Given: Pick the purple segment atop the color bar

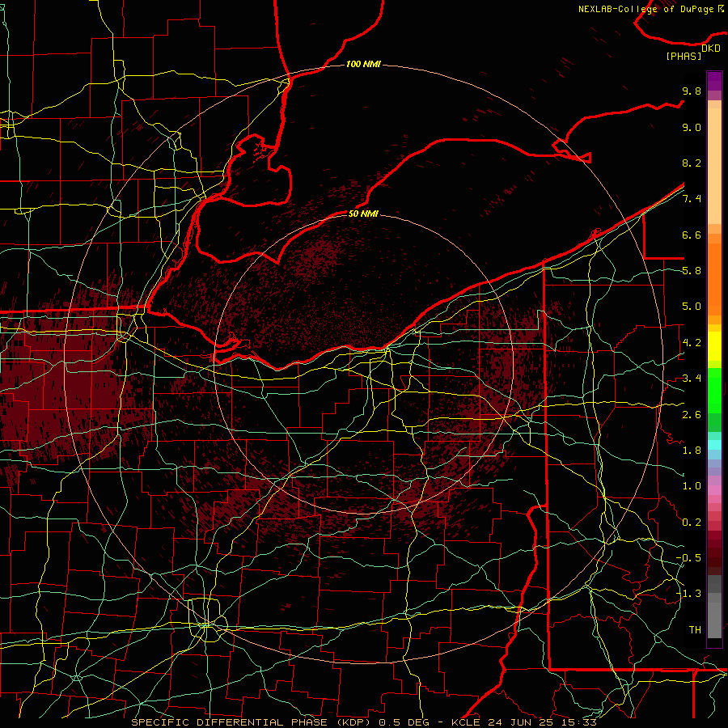Looking at the screenshot, I should click(714, 81).
